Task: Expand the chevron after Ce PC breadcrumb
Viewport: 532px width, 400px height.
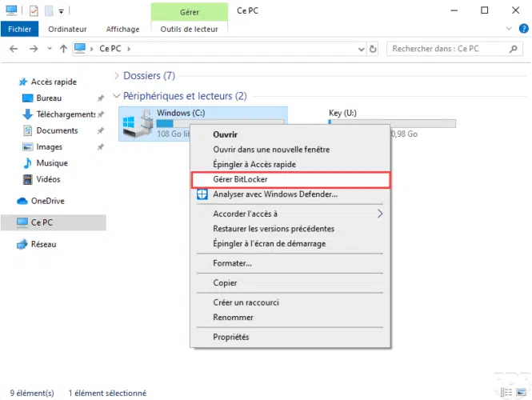Action: pyautogui.click(x=129, y=49)
